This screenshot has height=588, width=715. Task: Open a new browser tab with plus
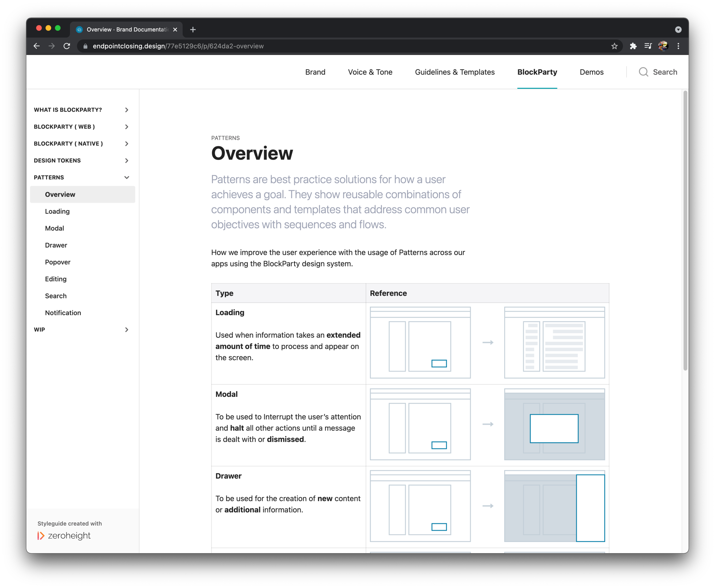[193, 30]
